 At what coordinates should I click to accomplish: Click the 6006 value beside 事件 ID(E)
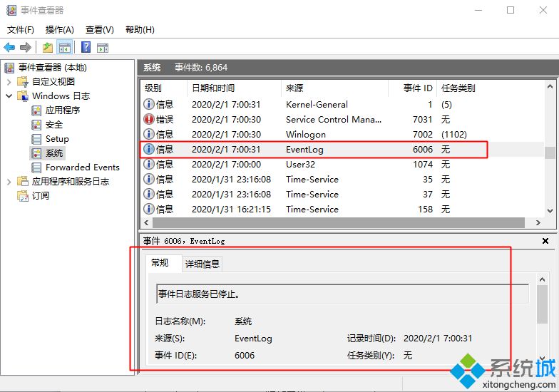245,355
